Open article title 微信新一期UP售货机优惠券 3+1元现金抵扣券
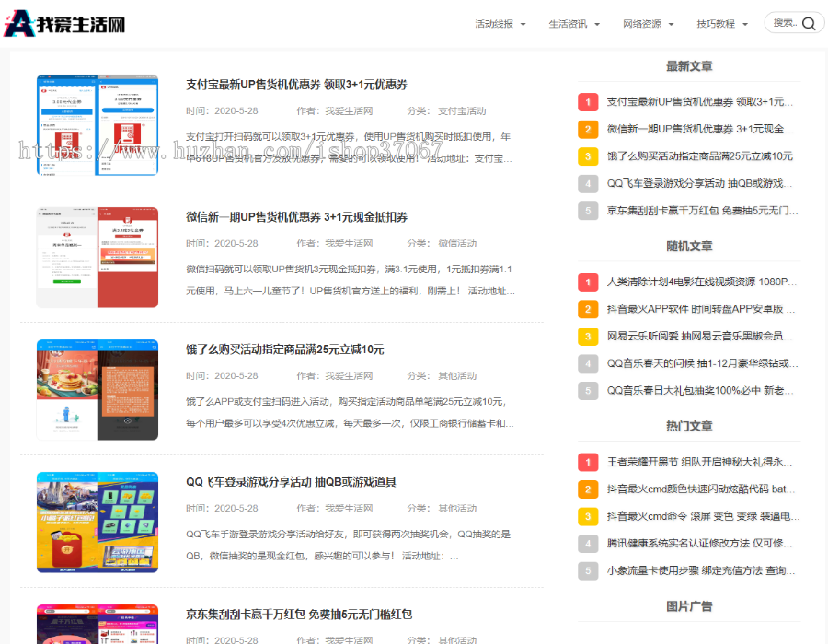The image size is (828, 644). coord(297,217)
